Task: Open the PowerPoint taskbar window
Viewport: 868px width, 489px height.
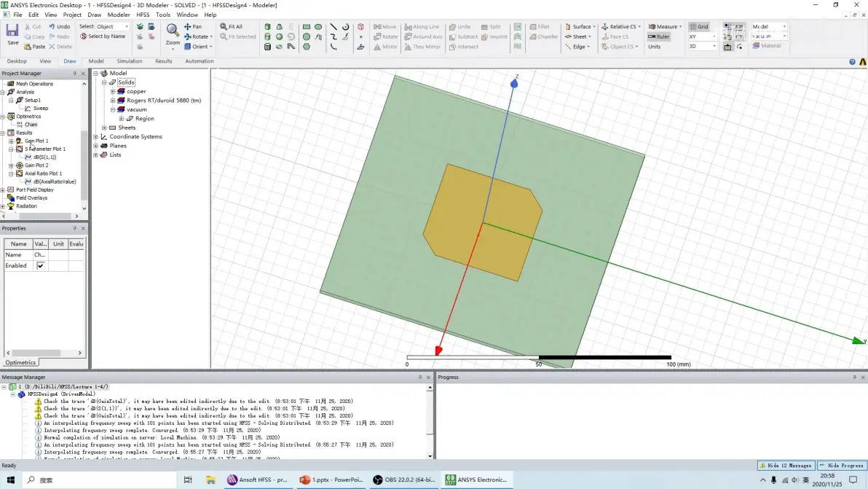Action: tap(331, 480)
